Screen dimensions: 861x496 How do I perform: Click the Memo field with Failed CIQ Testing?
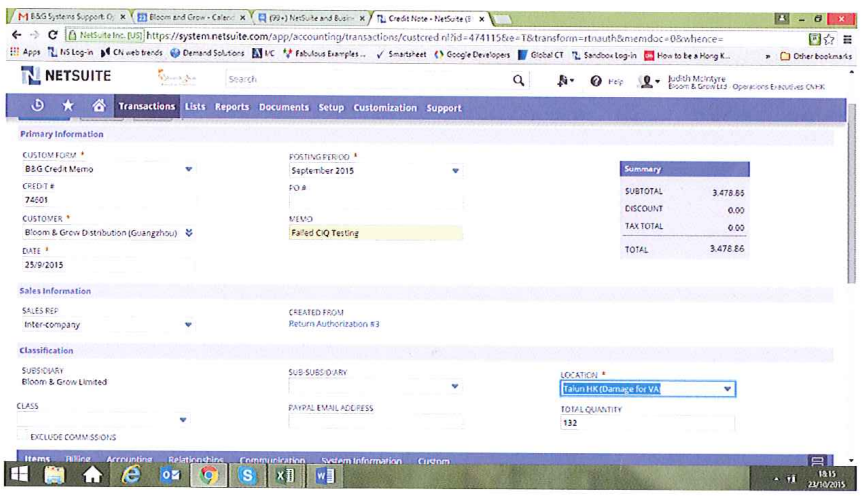[376, 233]
